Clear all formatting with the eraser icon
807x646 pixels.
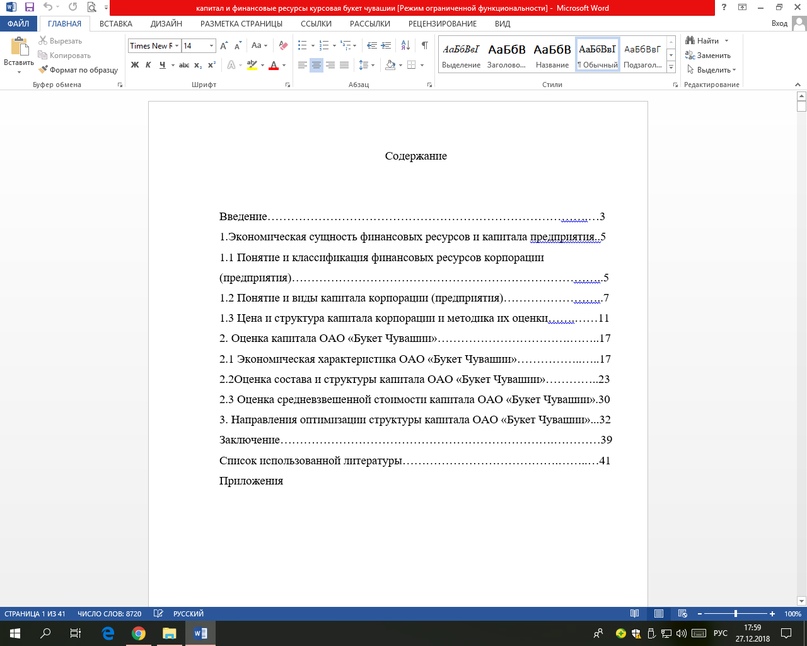pyautogui.click(x=283, y=46)
